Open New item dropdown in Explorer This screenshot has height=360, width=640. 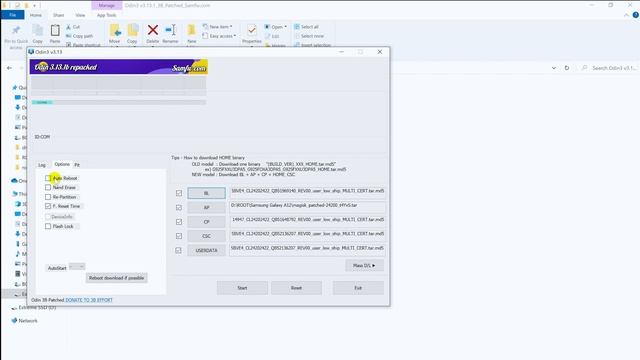217,27
